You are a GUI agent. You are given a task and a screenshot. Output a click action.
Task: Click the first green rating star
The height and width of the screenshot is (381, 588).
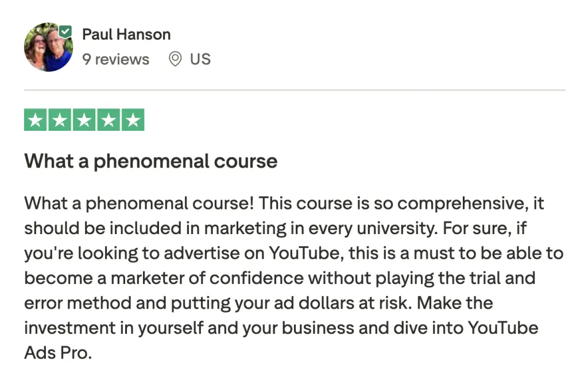(35, 120)
